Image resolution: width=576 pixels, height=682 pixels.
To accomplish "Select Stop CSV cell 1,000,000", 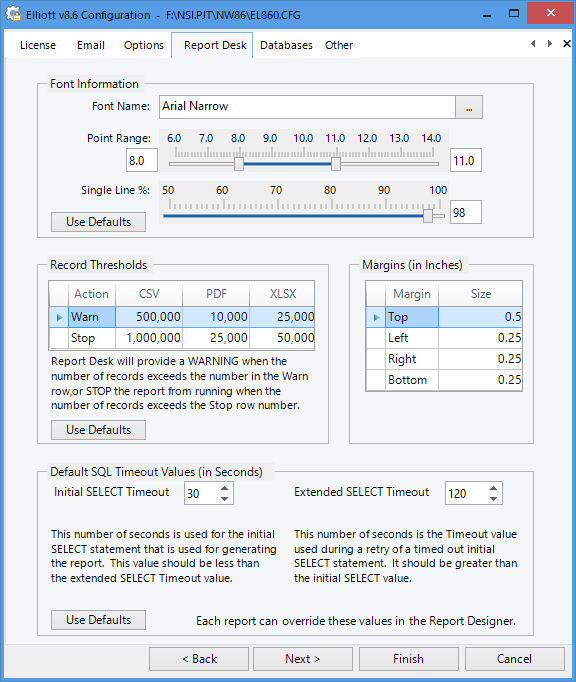I will (x=149, y=338).
